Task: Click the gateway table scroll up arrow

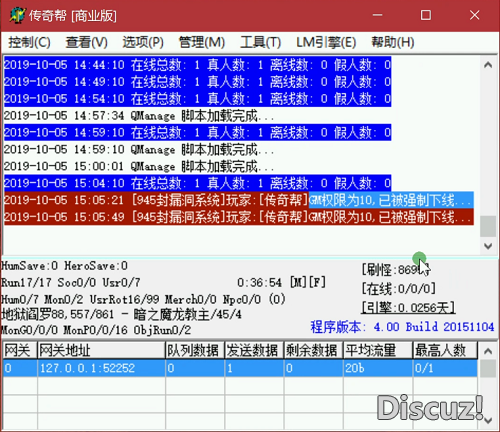Action: coord(488,351)
